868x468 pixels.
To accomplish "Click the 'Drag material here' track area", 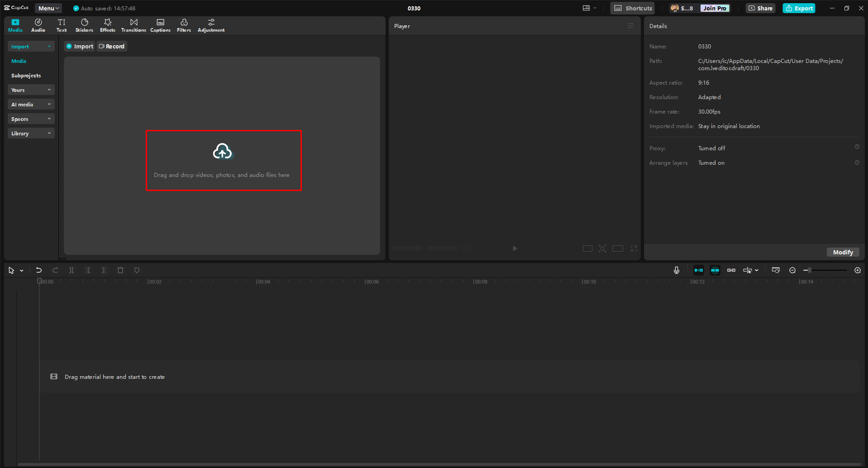I will (449, 377).
